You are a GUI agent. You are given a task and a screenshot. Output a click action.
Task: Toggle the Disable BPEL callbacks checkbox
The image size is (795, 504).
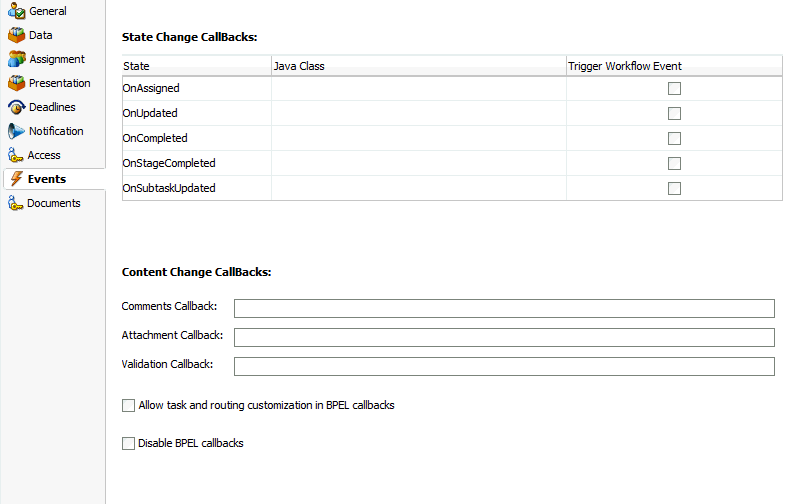point(128,444)
